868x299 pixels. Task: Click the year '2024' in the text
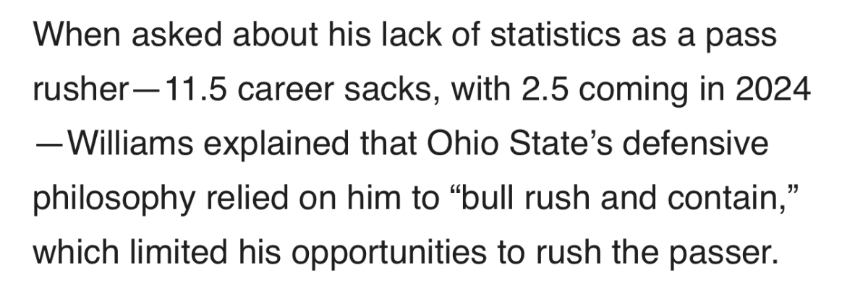[x=776, y=90]
